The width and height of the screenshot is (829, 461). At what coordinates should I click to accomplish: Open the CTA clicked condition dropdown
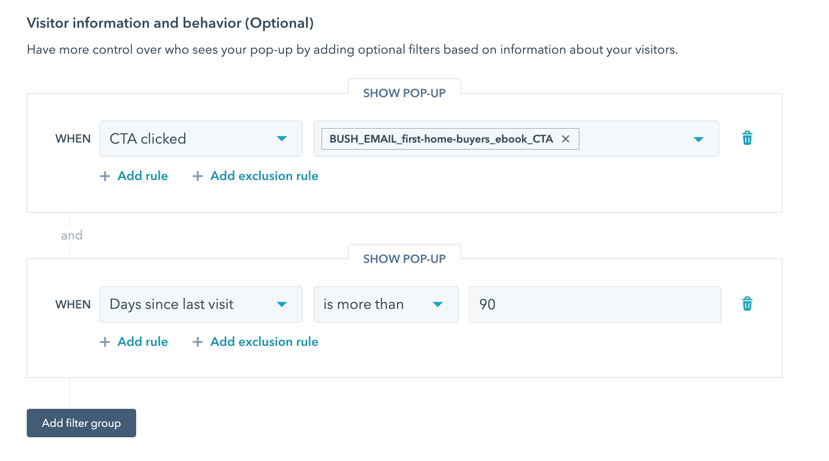(201, 139)
